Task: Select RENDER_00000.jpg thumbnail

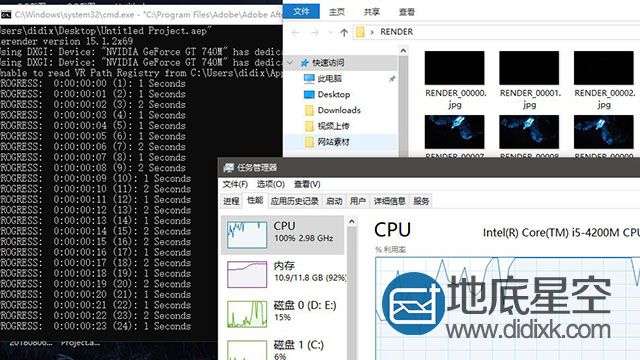Action: 455,68
